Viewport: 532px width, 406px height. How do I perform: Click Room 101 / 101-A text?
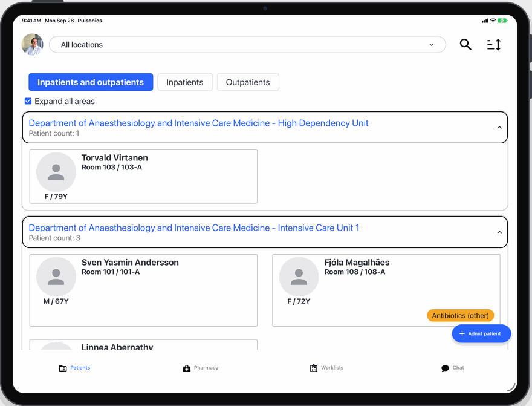111,272
